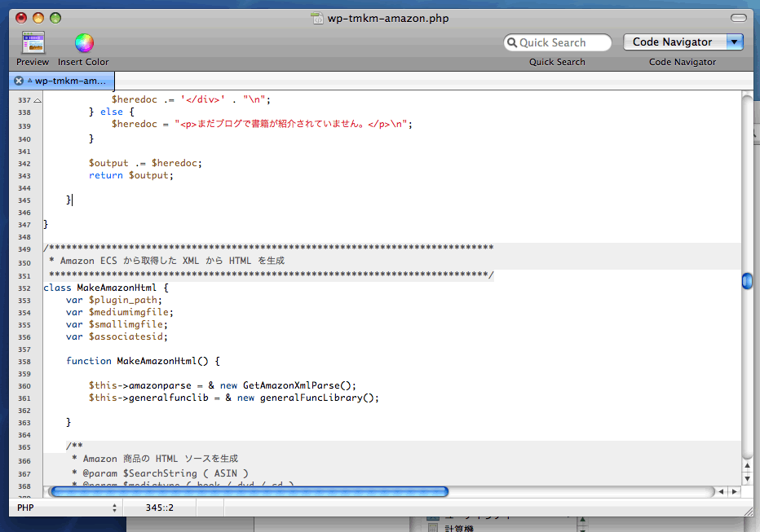The image size is (760, 532).
Task: Click line number 352 in the gutter
Action: tap(24, 288)
